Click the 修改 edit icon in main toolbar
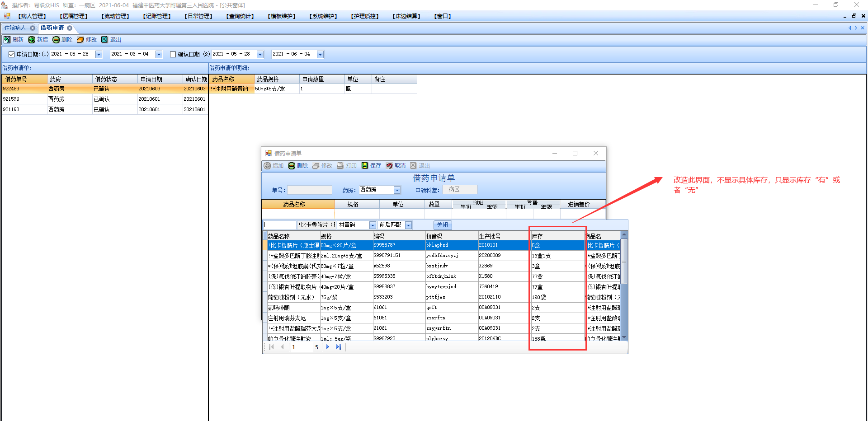 (x=80, y=40)
